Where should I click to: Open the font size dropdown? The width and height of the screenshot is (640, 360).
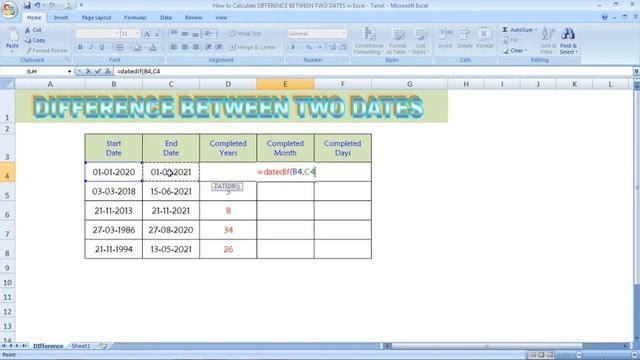pos(137,33)
